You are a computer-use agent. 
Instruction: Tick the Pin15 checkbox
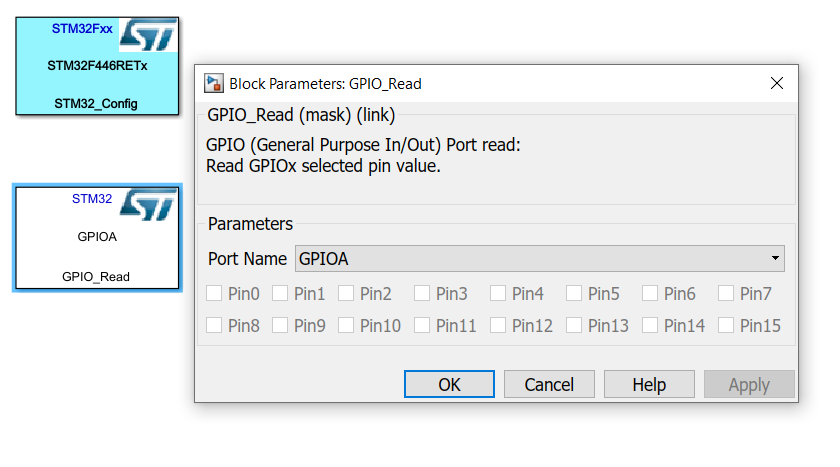pos(726,325)
